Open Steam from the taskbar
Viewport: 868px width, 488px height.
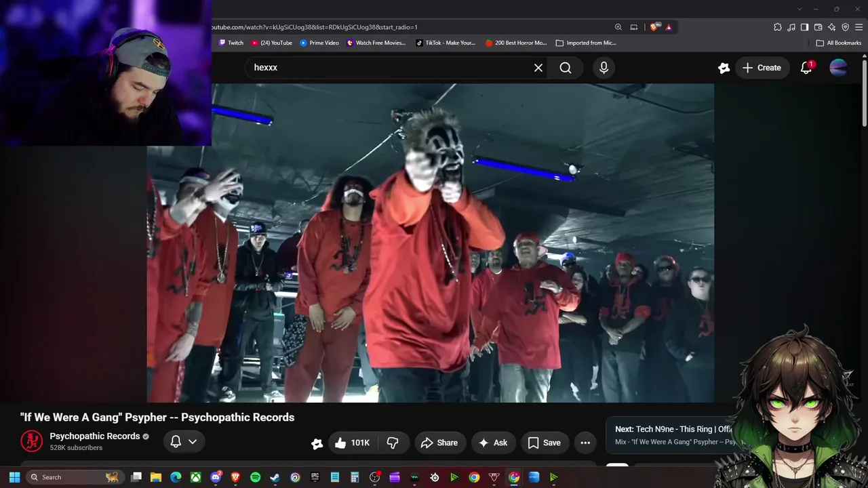point(275,477)
